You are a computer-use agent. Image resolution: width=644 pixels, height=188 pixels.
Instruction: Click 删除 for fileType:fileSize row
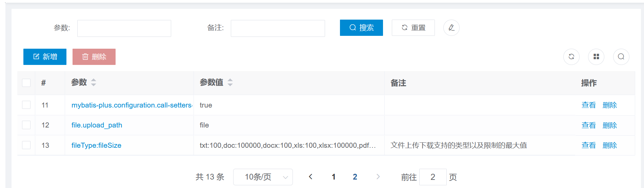click(609, 145)
